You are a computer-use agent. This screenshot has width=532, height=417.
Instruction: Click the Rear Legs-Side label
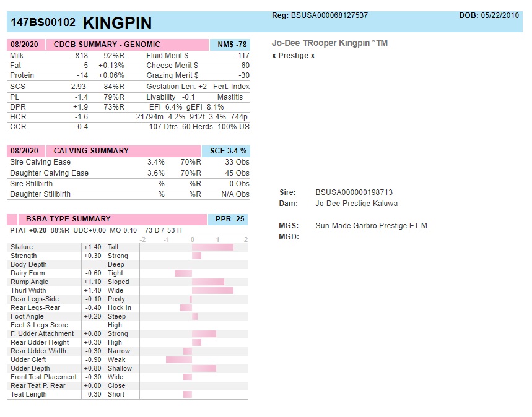click(x=35, y=299)
